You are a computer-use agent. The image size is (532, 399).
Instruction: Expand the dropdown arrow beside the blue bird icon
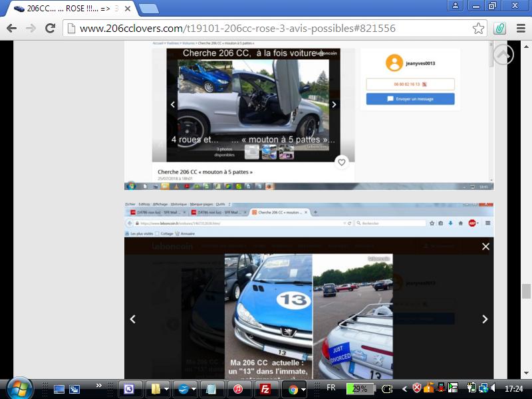coord(194,390)
